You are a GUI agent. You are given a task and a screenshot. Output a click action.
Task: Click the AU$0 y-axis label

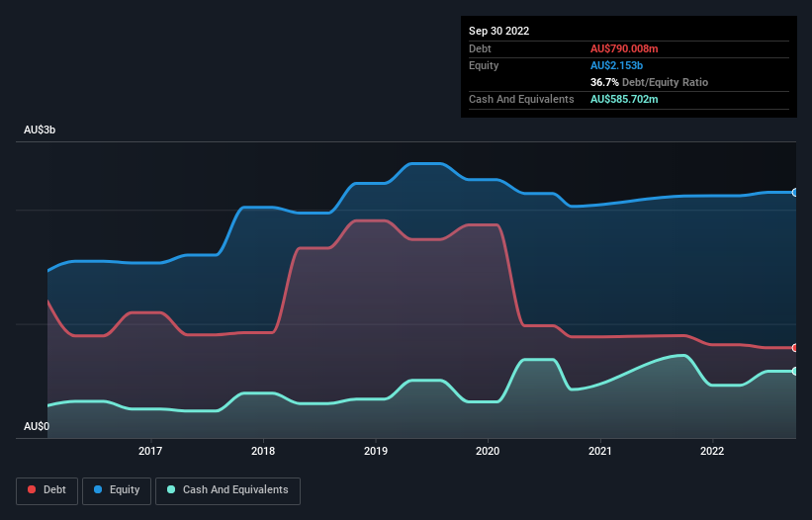click(37, 426)
